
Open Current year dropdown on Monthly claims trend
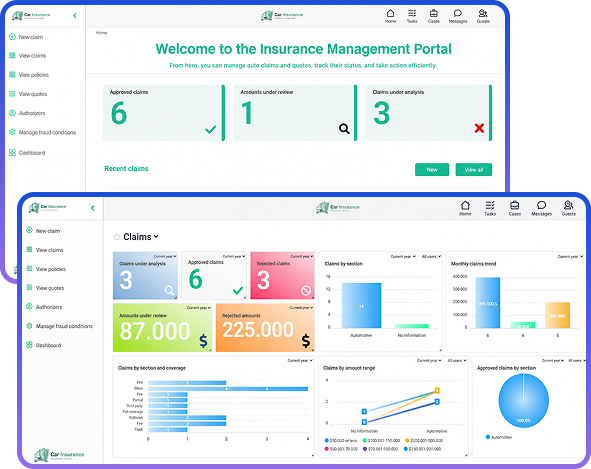tap(570, 257)
